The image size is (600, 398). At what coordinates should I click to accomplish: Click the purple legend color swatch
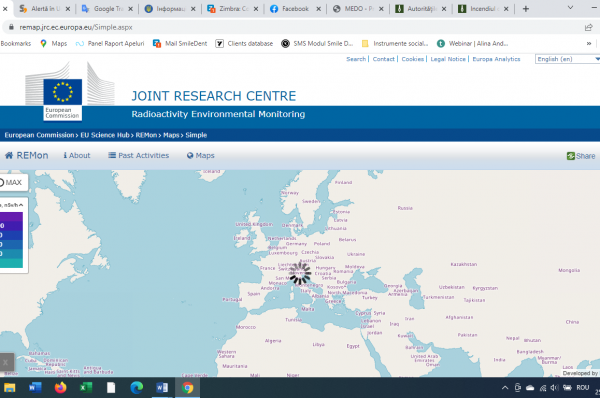[11, 217]
